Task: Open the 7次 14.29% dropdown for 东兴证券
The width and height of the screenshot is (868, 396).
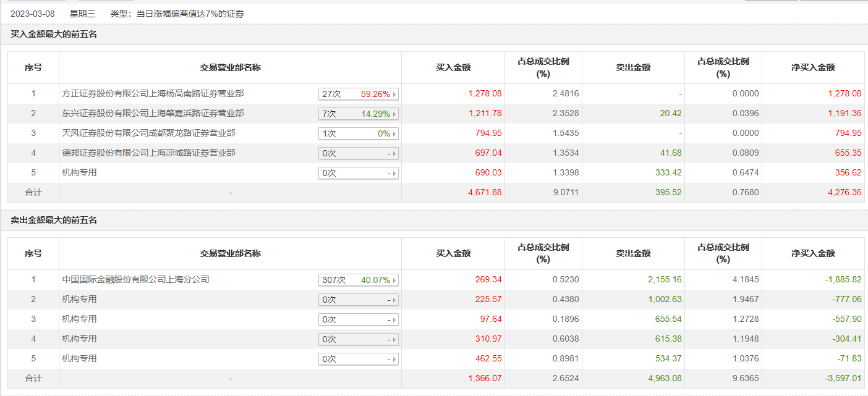Action: (x=359, y=114)
